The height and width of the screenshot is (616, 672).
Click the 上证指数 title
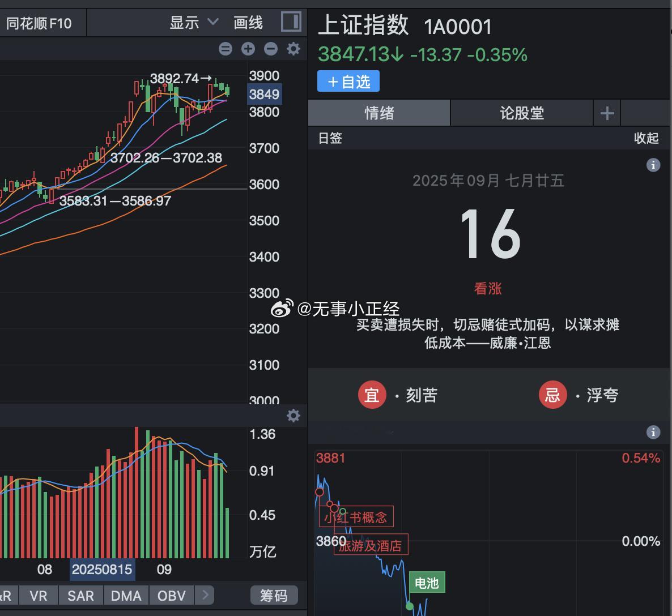[x=364, y=25]
